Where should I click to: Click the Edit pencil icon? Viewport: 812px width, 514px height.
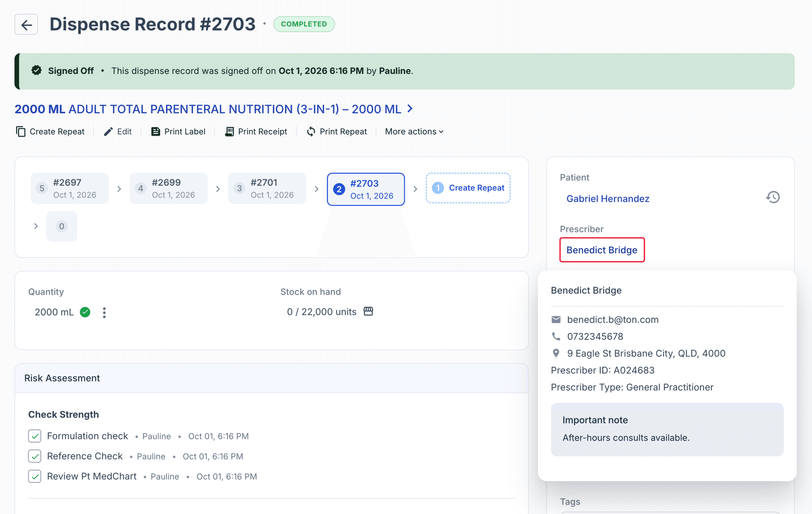pos(108,131)
